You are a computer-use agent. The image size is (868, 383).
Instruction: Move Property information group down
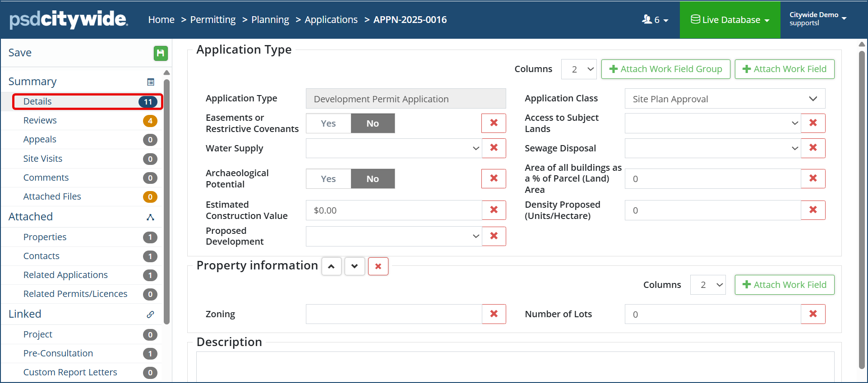tap(355, 266)
